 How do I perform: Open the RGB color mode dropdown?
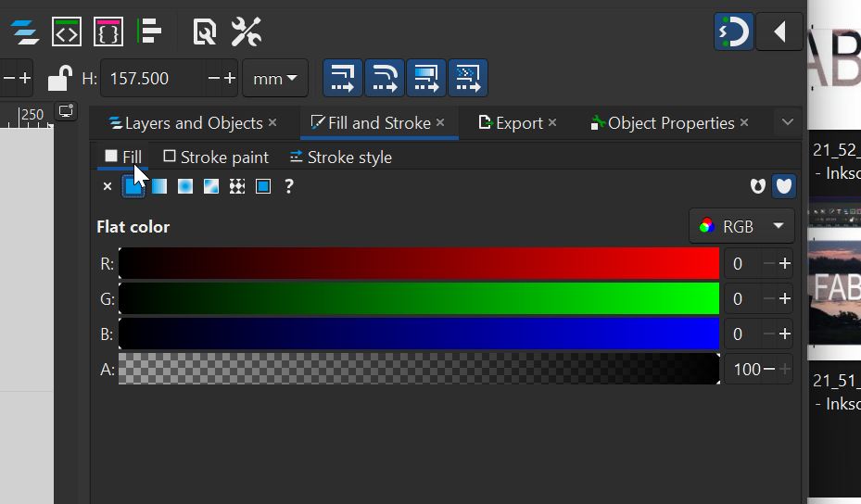point(741,226)
